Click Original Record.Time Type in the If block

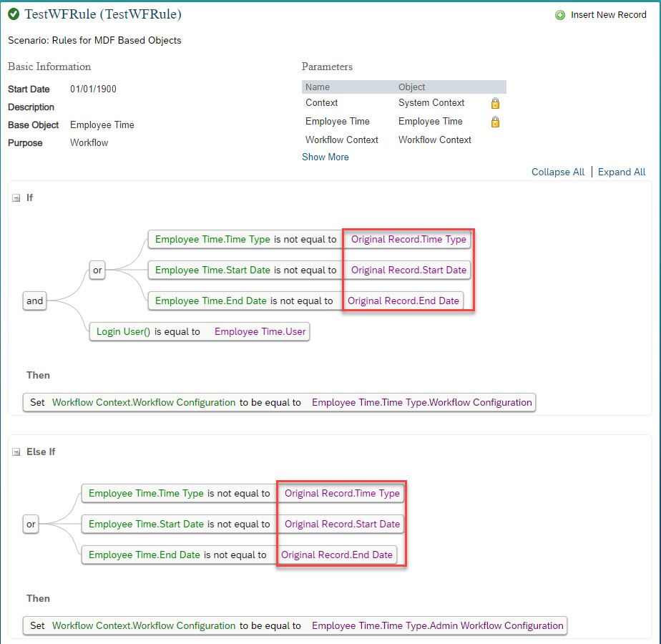[408, 239]
